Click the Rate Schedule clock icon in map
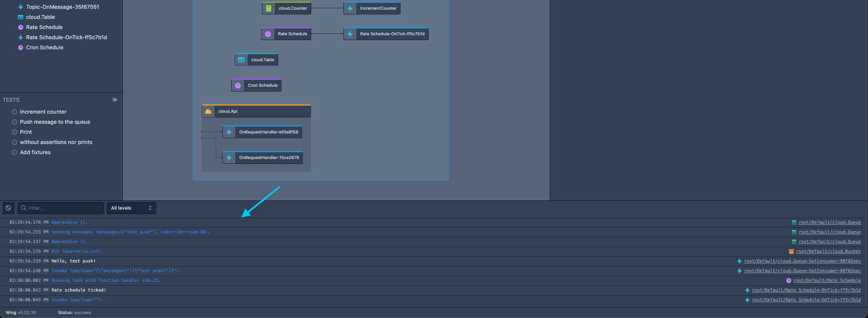Viewport: 868px width, 318px height. pos(268,34)
